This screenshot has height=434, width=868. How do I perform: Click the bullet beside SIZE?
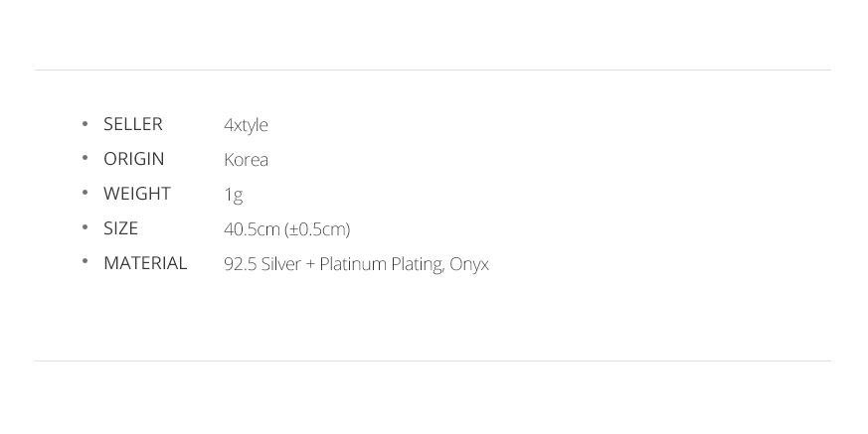pos(85,227)
